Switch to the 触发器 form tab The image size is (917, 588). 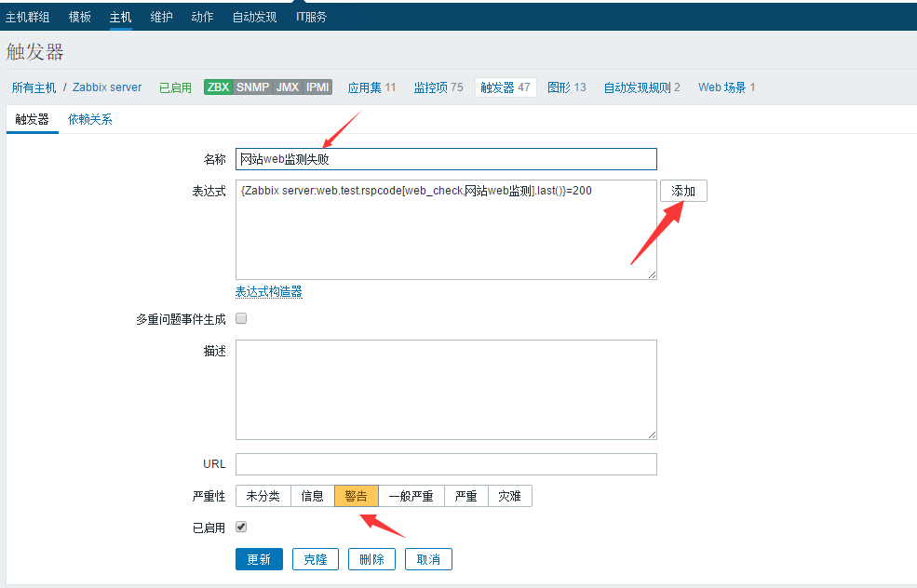point(33,120)
